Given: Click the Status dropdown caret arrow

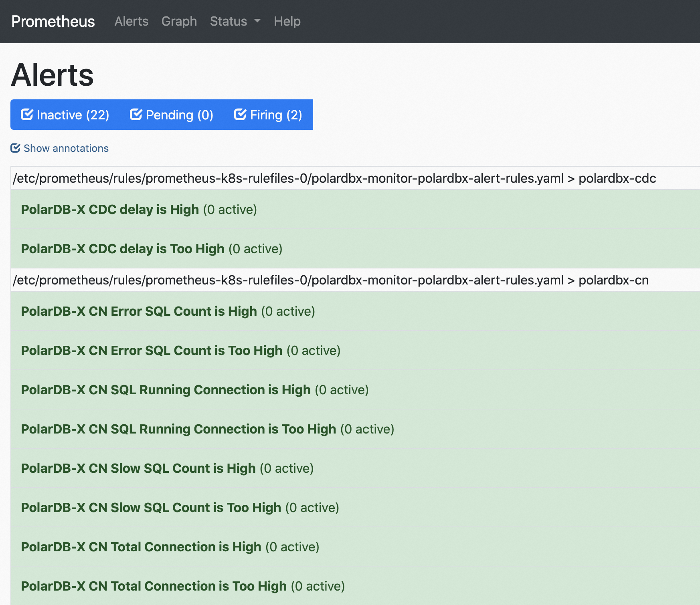Looking at the screenshot, I should 257,21.
